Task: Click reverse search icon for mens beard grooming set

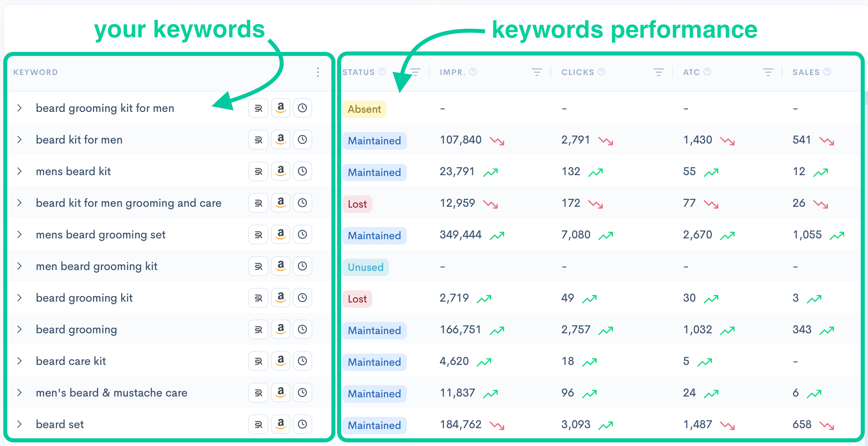Action: 258,235
